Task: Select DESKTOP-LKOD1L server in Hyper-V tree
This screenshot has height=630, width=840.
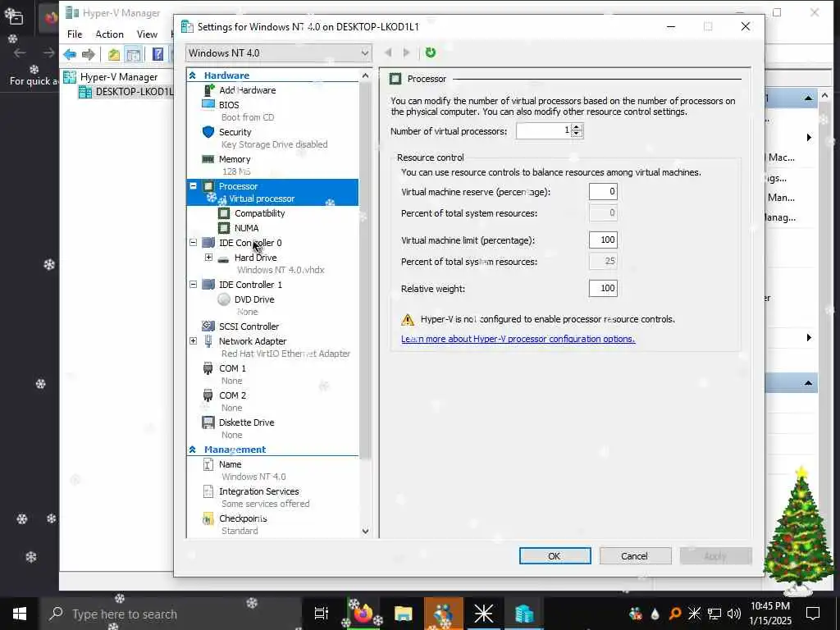Action: pyautogui.click(x=127, y=92)
